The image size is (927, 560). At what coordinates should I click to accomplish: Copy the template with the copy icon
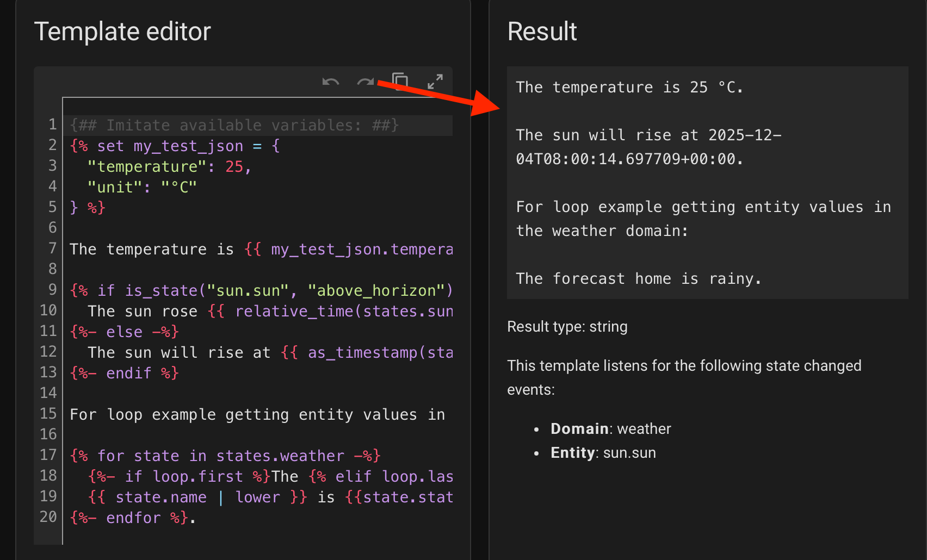tap(400, 82)
